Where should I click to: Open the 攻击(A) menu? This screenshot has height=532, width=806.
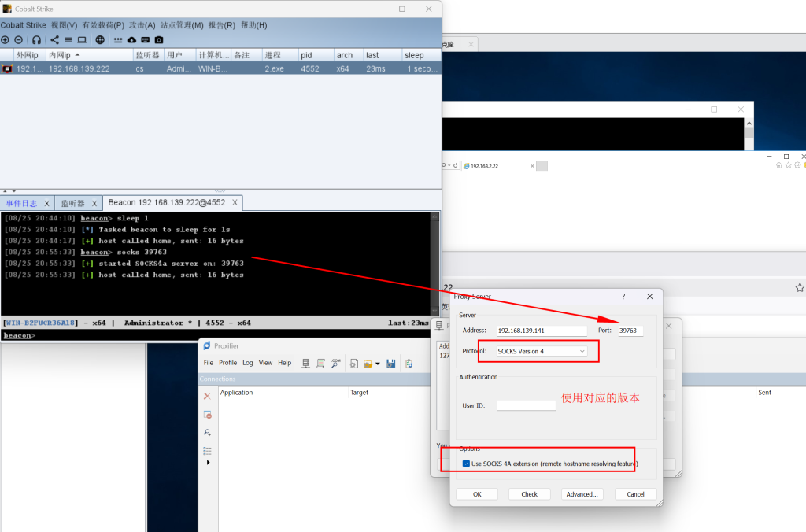(142, 25)
